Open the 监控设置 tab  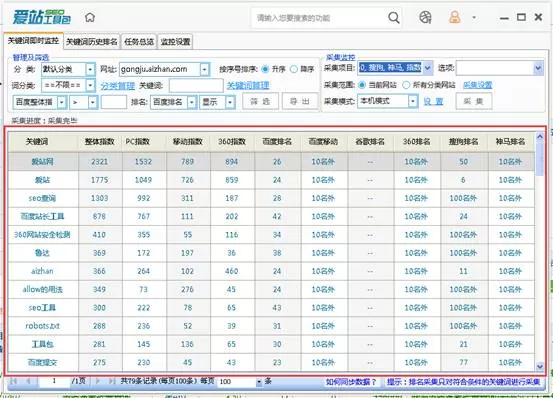click(x=175, y=42)
